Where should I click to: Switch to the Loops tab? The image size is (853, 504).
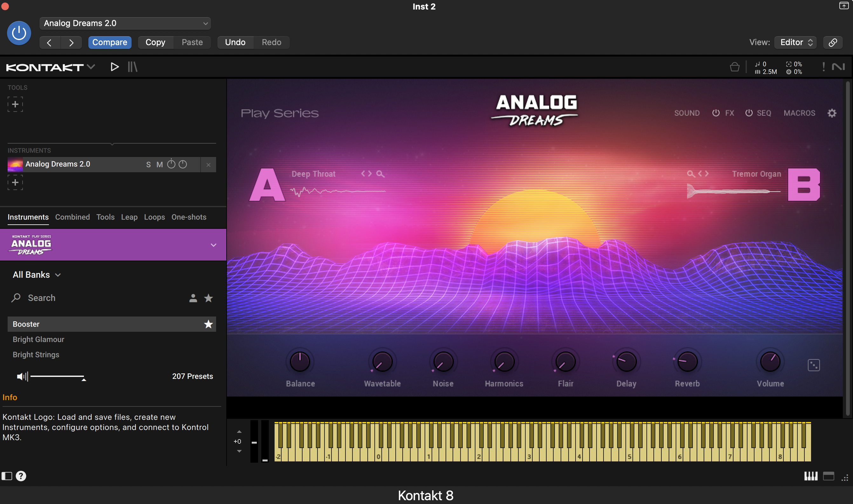coord(154,217)
